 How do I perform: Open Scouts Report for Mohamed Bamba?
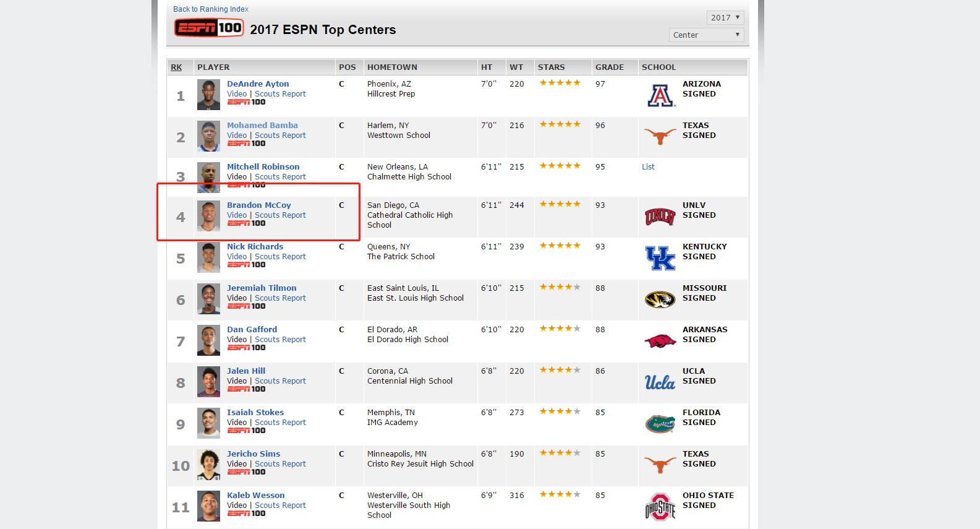pos(280,135)
